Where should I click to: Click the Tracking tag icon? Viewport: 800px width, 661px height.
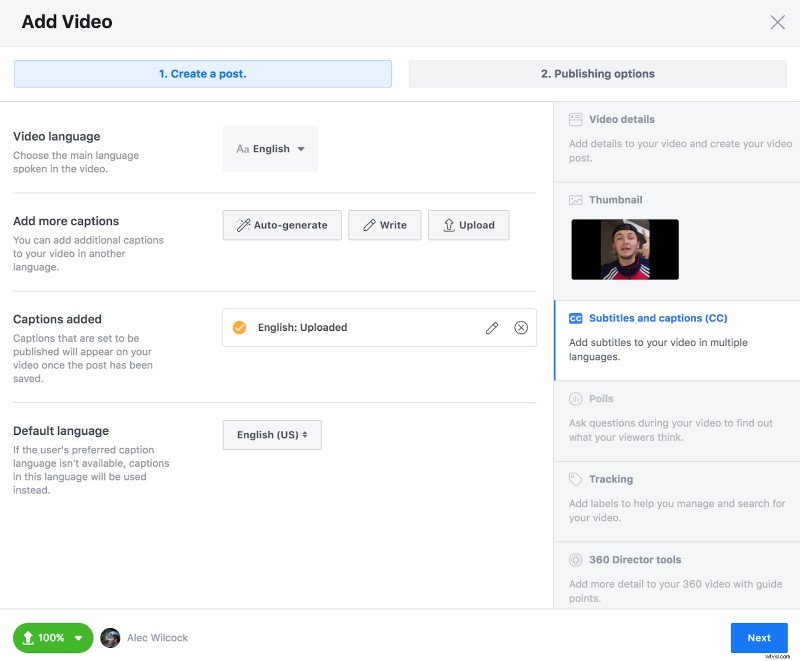[x=576, y=479]
